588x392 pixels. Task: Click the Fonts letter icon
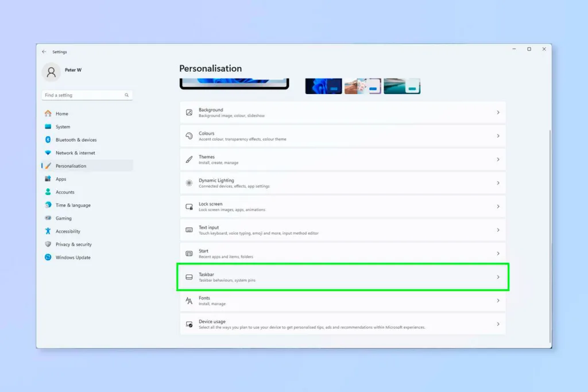(x=189, y=301)
